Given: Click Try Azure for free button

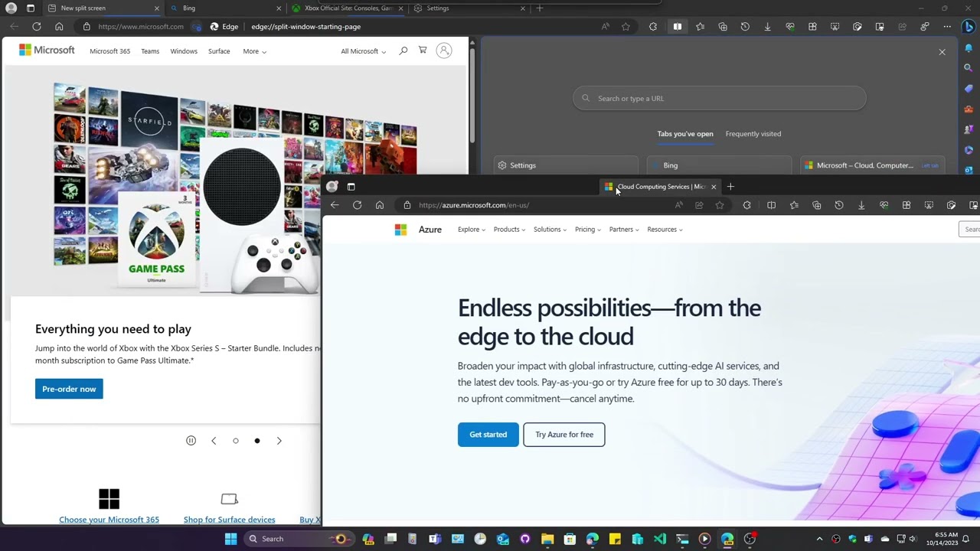Looking at the screenshot, I should tap(564, 435).
